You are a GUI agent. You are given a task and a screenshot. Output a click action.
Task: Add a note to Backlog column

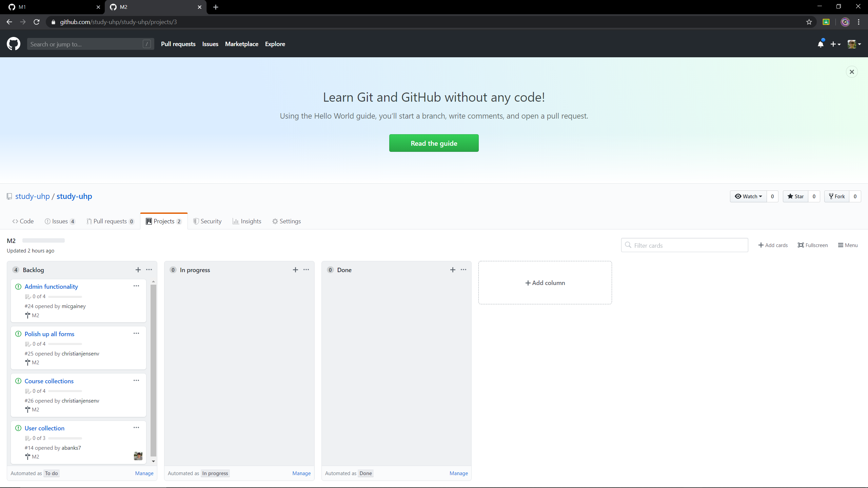pyautogui.click(x=138, y=270)
